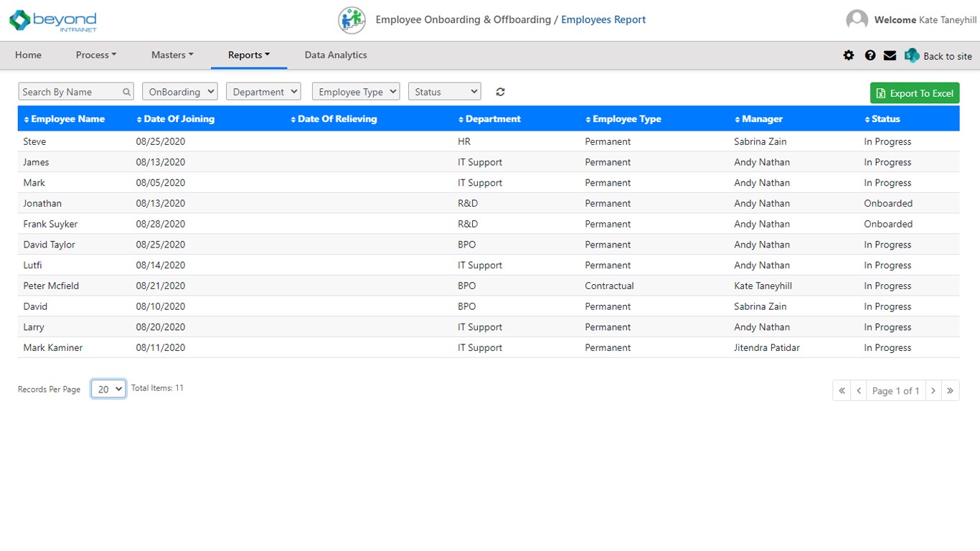
Task: Click the user avatar icon
Action: [x=857, y=20]
